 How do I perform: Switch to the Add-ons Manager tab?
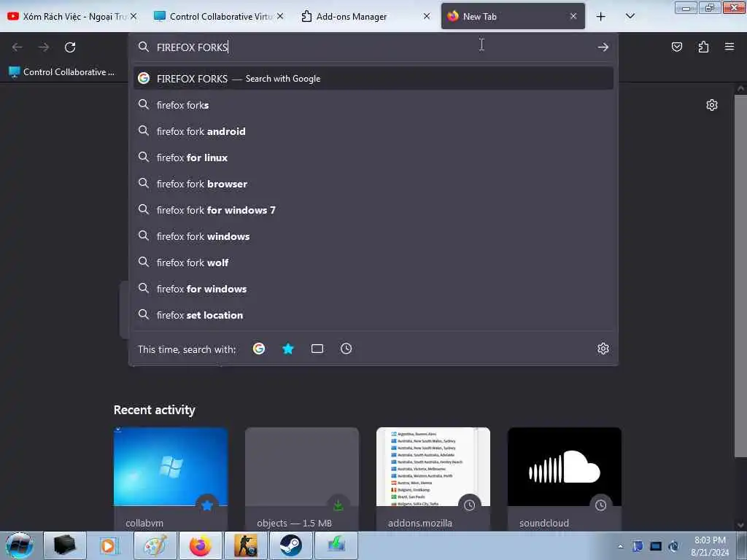[x=365, y=16]
